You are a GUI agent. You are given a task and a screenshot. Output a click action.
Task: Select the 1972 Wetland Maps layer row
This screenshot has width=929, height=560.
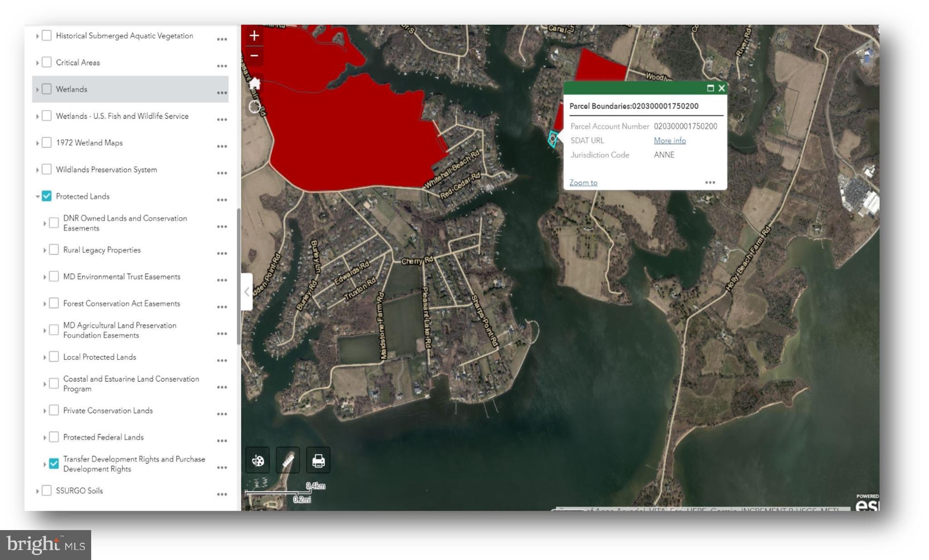click(89, 143)
